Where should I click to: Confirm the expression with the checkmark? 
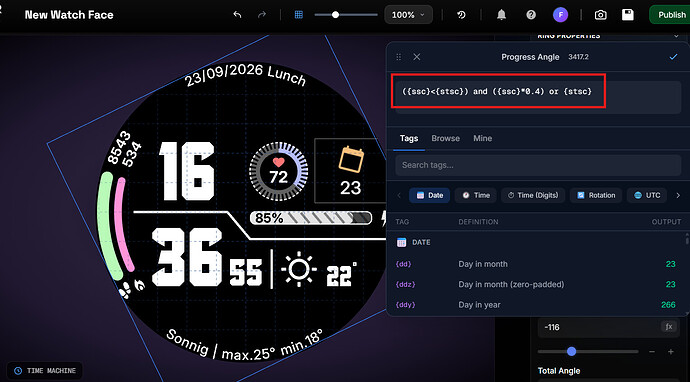673,57
